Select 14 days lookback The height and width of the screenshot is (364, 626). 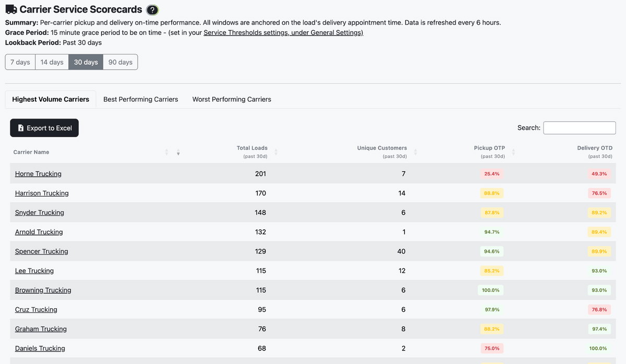click(x=52, y=62)
